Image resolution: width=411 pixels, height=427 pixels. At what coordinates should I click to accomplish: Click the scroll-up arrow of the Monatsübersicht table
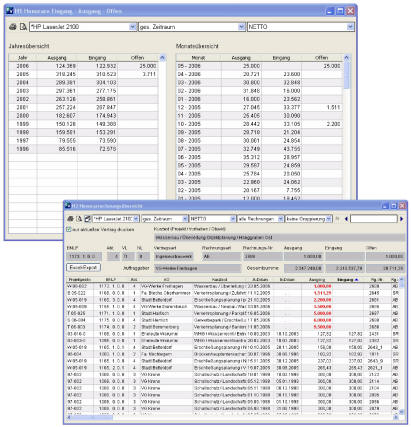(x=347, y=58)
